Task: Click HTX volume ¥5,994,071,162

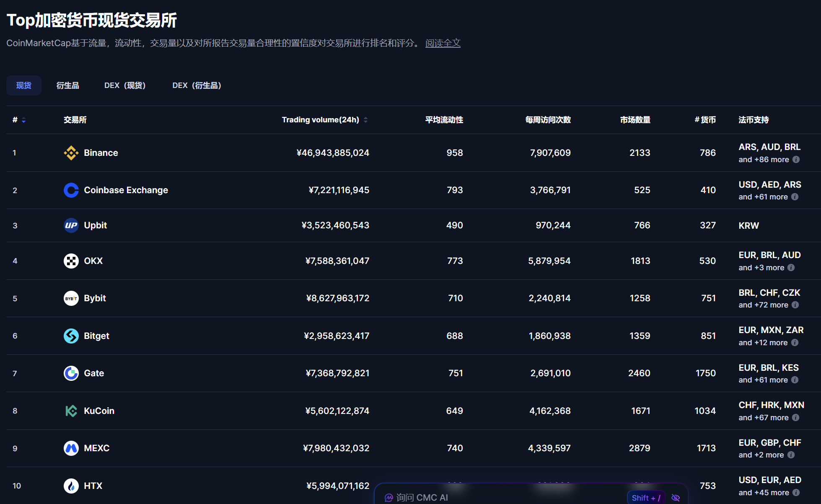Action: (338, 486)
